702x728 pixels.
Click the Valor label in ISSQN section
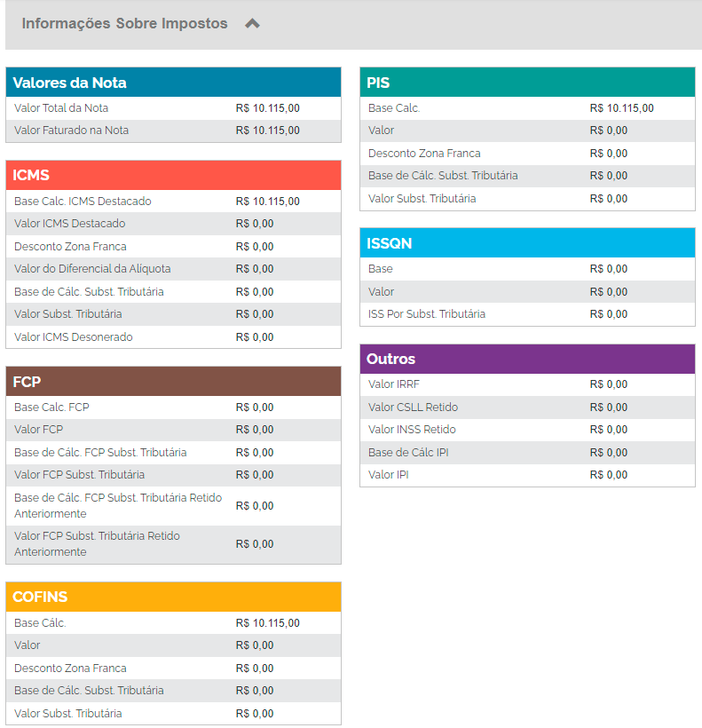pyautogui.click(x=382, y=291)
